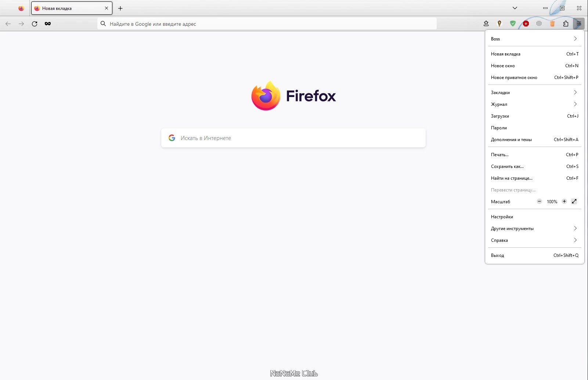
Task: Open Новое приватное окно
Action: pos(535,78)
